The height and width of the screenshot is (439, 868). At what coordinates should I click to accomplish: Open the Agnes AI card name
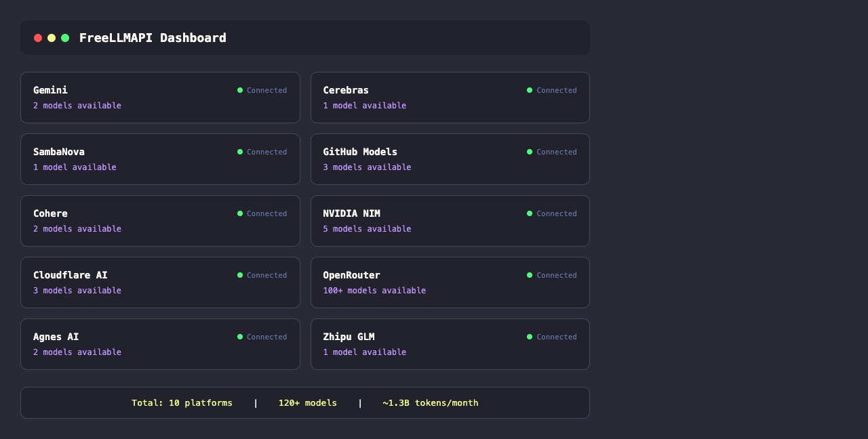[56, 337]
